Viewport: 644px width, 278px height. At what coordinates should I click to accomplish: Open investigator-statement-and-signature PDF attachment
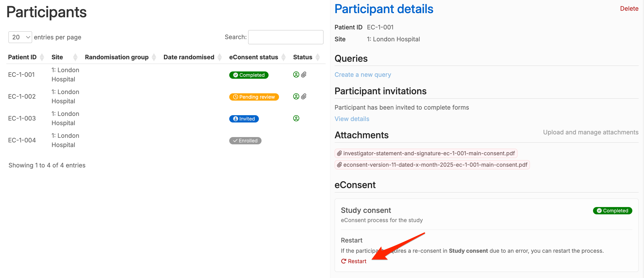[426, 153]
